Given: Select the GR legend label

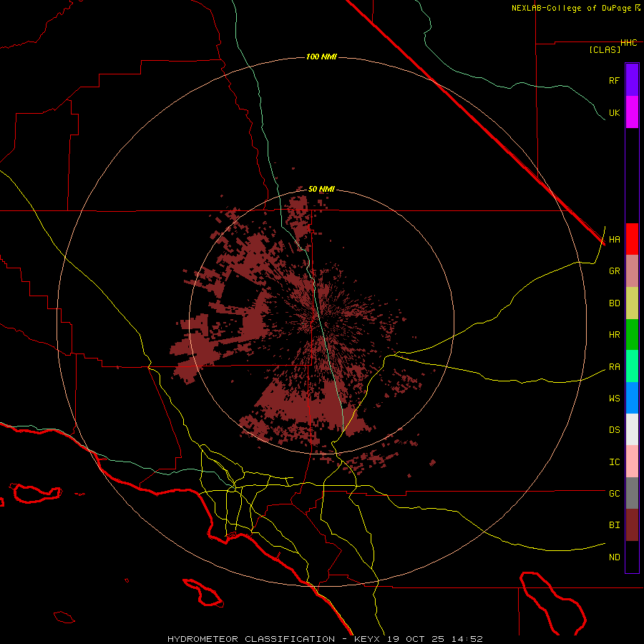Looking at the screenshot, I should (x=614, y=271).
